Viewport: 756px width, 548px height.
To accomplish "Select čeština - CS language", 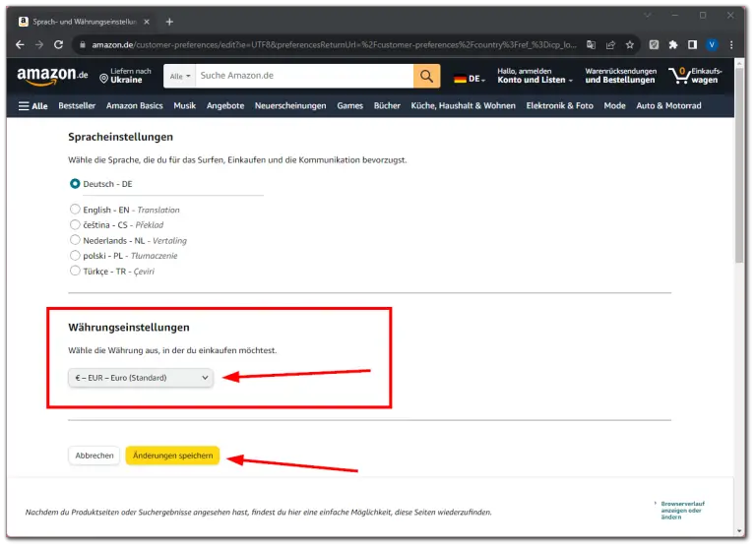I will click(75, 224).
